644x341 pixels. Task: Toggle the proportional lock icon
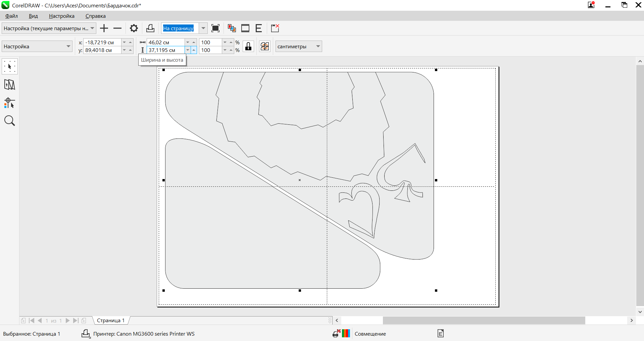coord(248,46)
